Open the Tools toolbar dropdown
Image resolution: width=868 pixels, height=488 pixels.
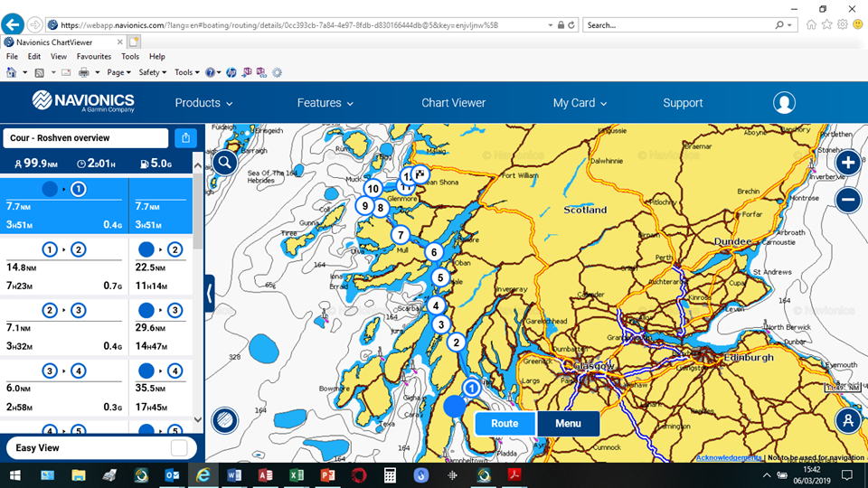pos(186,72)
